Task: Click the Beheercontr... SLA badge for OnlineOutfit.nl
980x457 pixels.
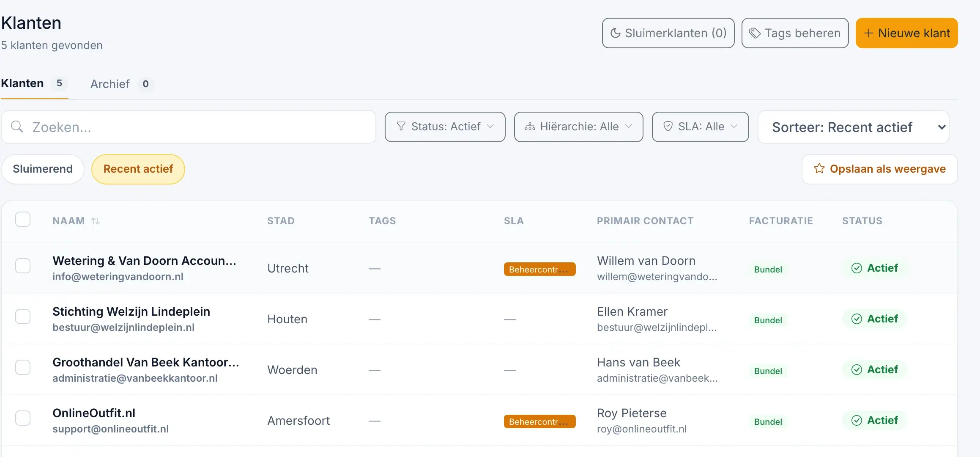Action: pos(539,421)
